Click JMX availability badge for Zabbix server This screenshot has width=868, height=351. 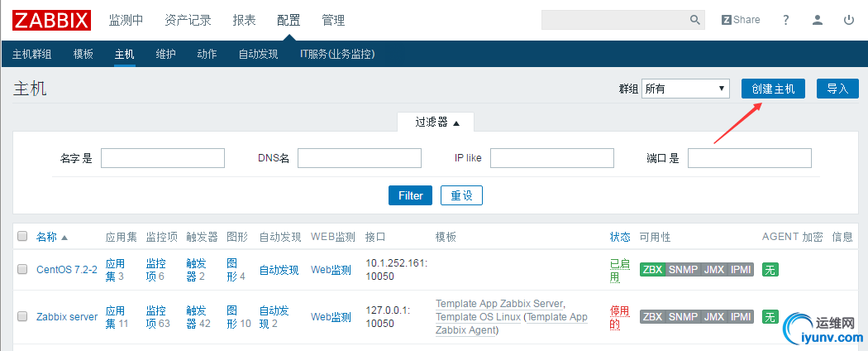[714, 316]
